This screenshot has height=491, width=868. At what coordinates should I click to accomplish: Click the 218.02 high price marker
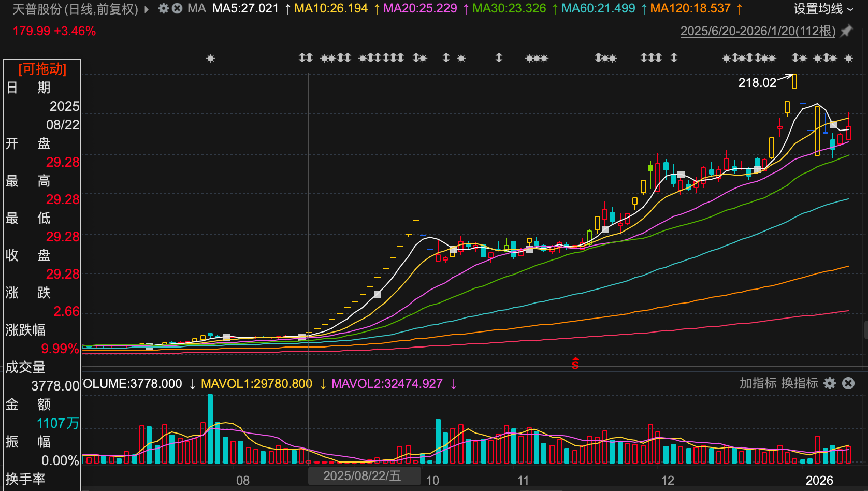tap(757, 82)
